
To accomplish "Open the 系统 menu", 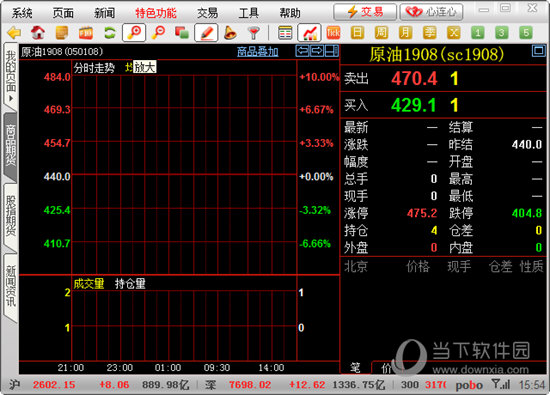I will tap(22, 13).
